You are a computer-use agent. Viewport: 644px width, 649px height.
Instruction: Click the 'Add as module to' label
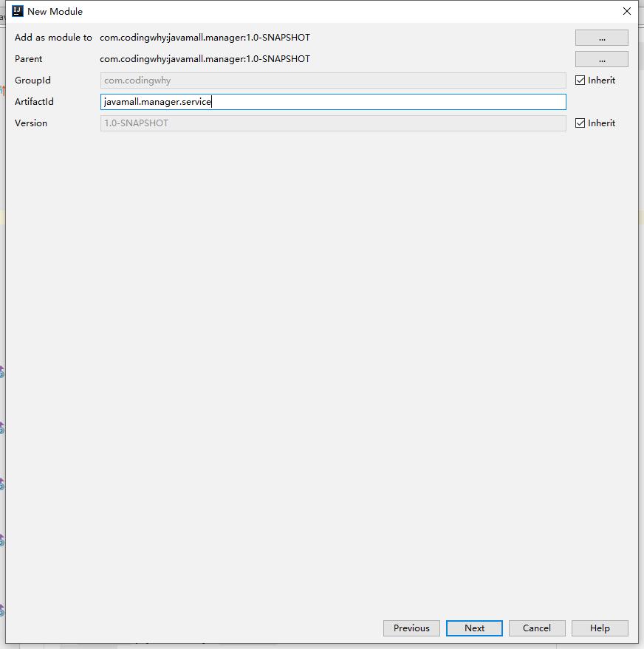click(x=53, y=38)
